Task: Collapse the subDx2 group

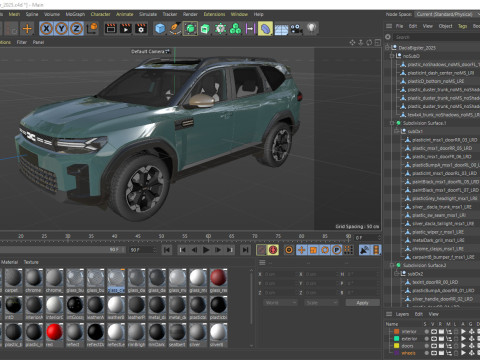Action: pyautogui.click(x=397, y=274)
